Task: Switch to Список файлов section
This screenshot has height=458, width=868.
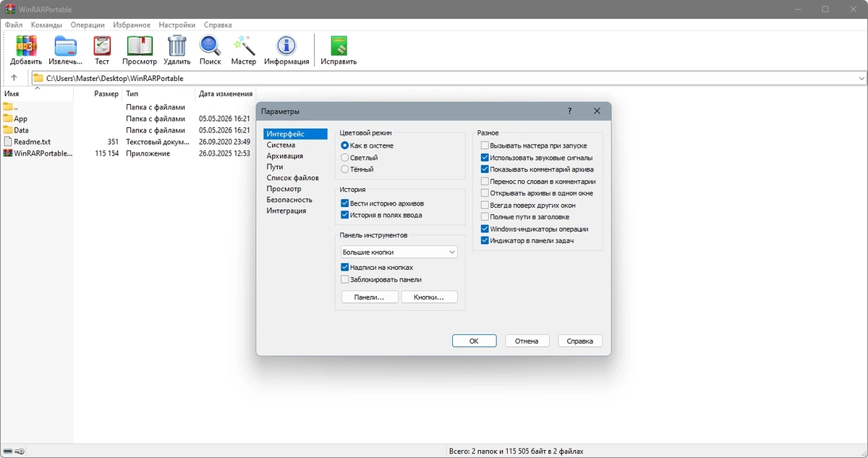Action: point(292,177)
